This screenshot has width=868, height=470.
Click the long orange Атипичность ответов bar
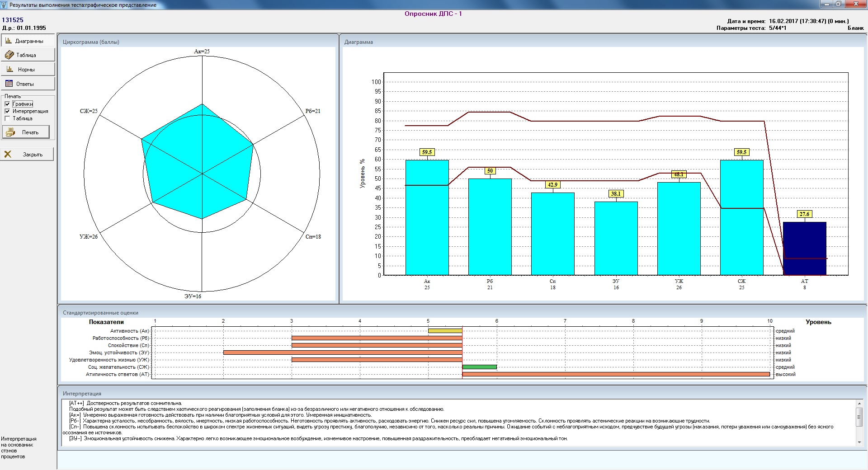tap(616, 374)
